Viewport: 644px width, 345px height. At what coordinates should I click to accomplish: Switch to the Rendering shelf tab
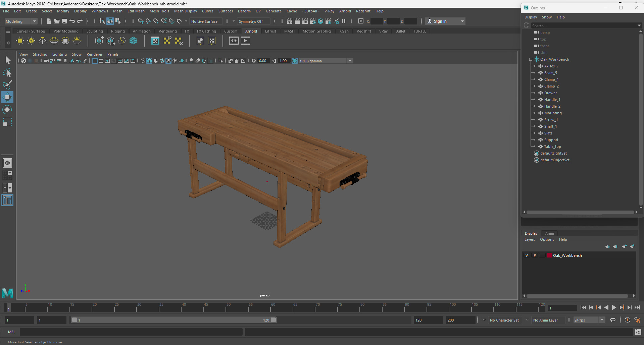(x=168, y=31)
